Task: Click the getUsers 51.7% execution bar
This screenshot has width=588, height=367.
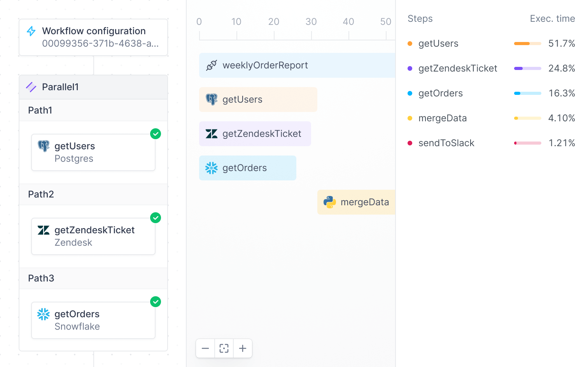Action: click(527, 44)
